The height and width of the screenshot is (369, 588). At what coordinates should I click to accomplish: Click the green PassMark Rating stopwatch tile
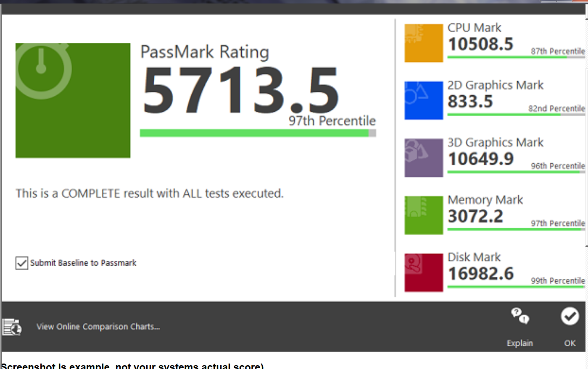[x=73, y=100]
